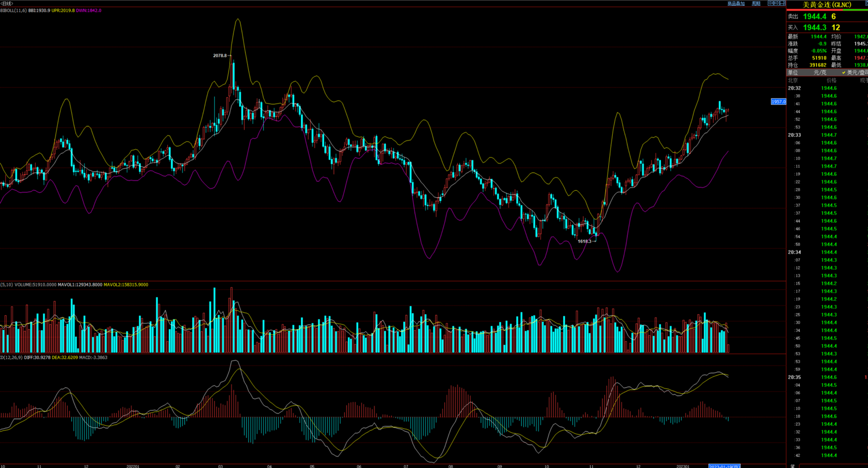Viewport: 868px width, 468px height.
Task: Click the left-arrow chart navigation icon
Action: click(x=770, y=3)
